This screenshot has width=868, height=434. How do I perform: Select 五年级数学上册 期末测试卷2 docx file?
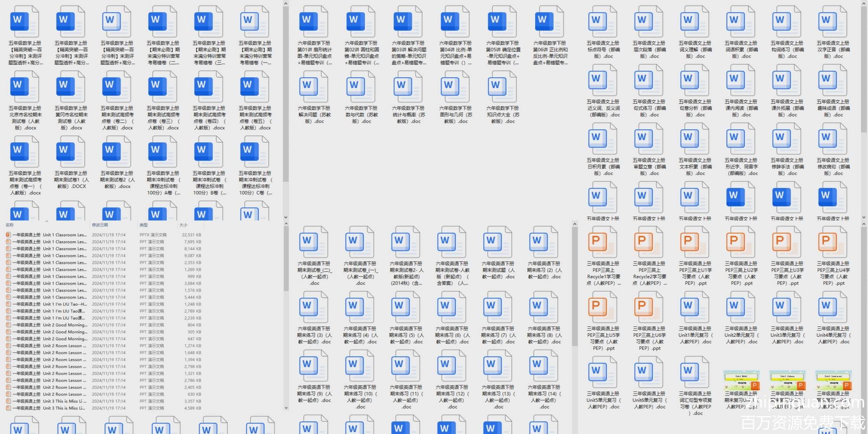tap(117, 162)
